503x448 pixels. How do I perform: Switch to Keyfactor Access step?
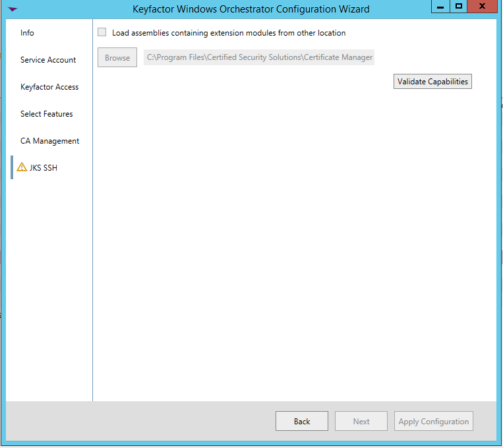click(x=49, y=87)
